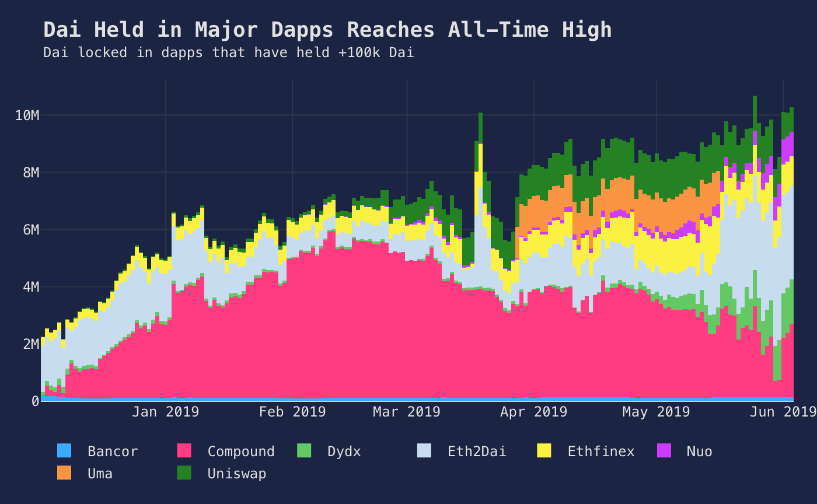Viewport: 817px width, 504px height.
Task: Toggle the Compound legend label
Action: [x=241, y=452]
